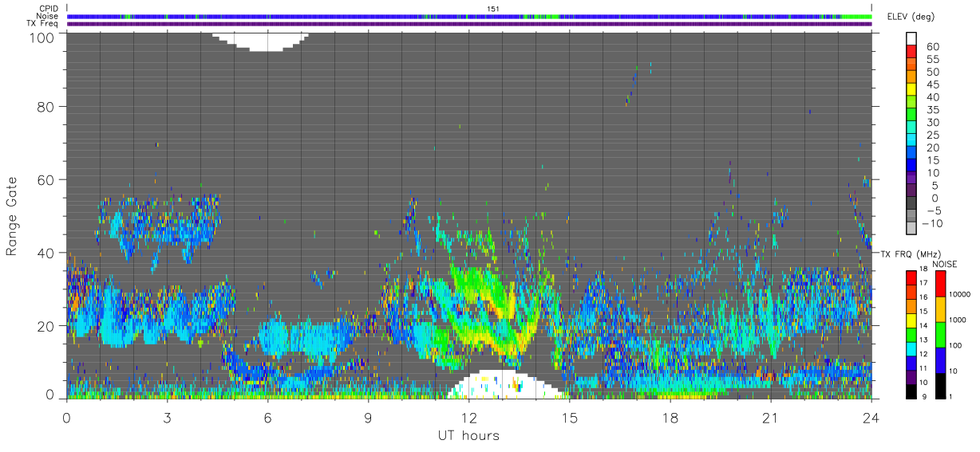
Task: Click the 10000 label on NOISE scale
Action: pyautogui.click(x=958, y=294)
